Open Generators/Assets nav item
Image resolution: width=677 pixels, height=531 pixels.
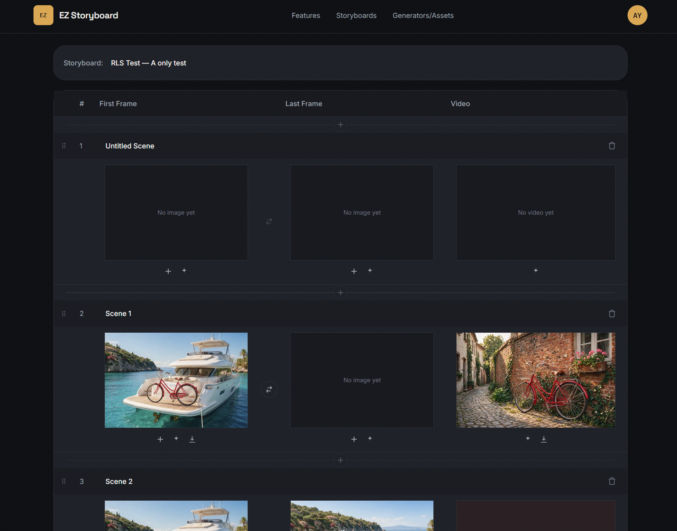tap(423, 16)
